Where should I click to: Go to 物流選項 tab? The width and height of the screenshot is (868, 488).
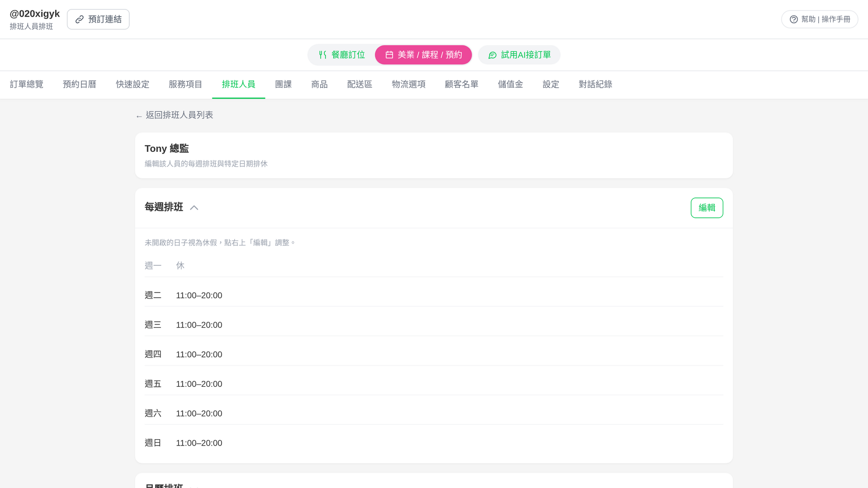[x=409, y=84]
